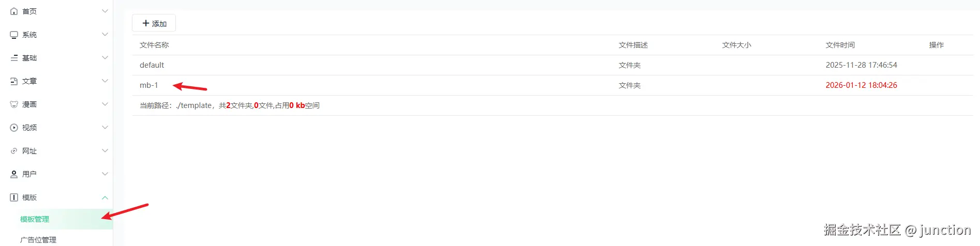The image size is (980, 246).
Task: Select the 漫画 menu label
Action: (x=29, y=104)
